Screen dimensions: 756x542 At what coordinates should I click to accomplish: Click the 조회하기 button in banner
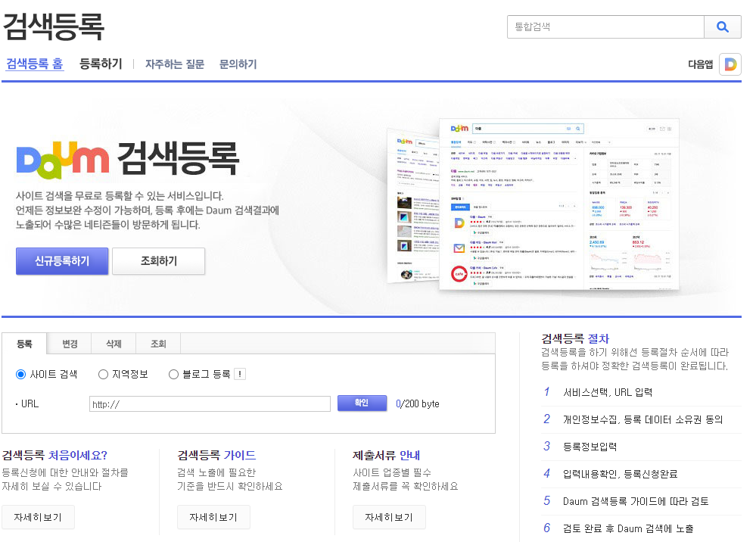(x=159, y=261)
